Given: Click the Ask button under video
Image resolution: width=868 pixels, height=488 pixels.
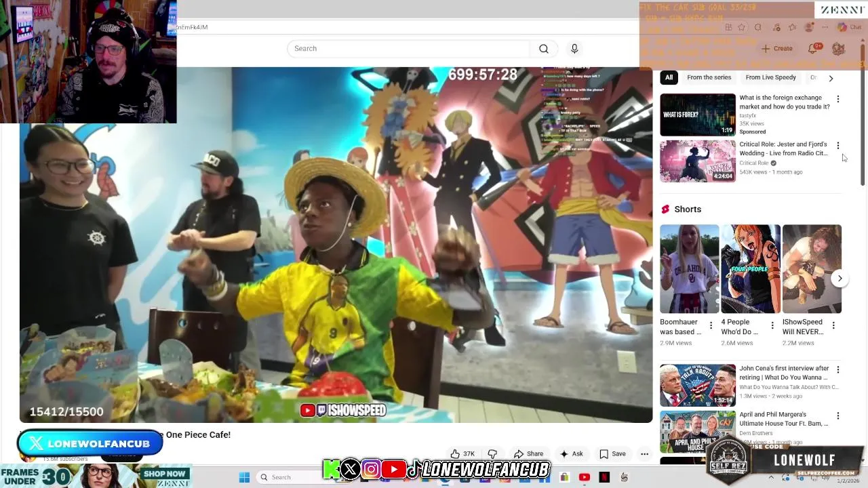Looking at the screenshot, I should tap(571, 454).
